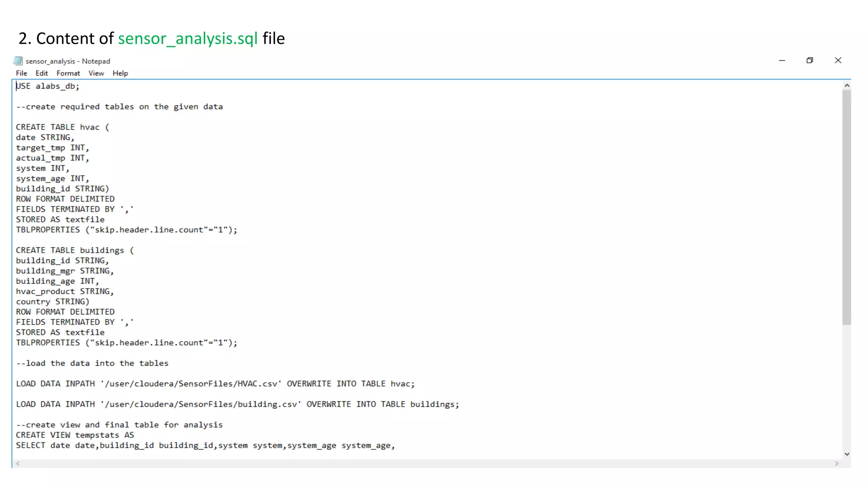This screenshot has height=488, width=868.
Task: Click the 'system INT,' line
Action: pyautogui.click(x=42, y=168)
